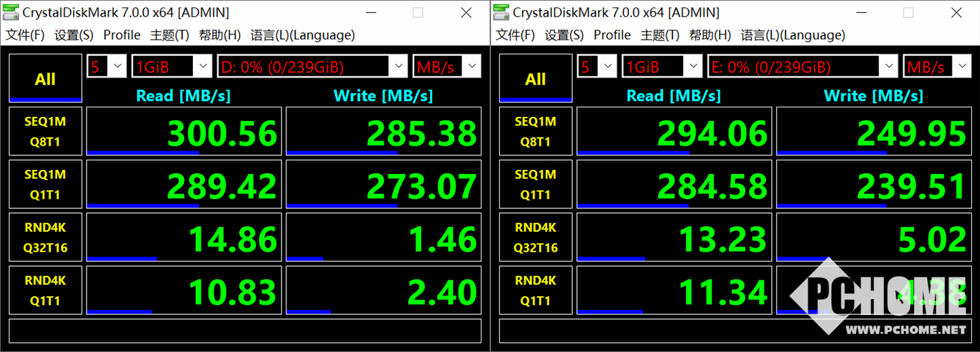
Task: Click the 5.02 write result
Action: [874, 237]
